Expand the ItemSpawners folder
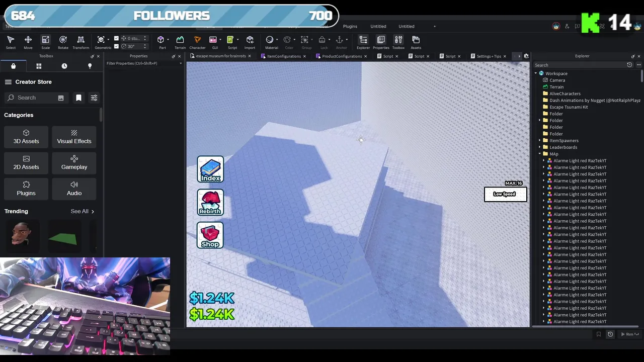Screen dimensions: 644x362 point(540,141)
